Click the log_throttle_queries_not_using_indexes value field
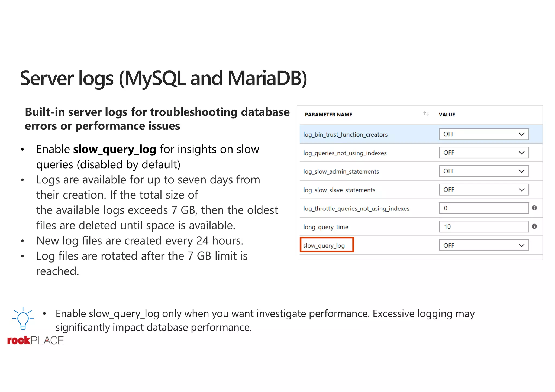This screenshot has width=555, height=392. tap(484, 208)
